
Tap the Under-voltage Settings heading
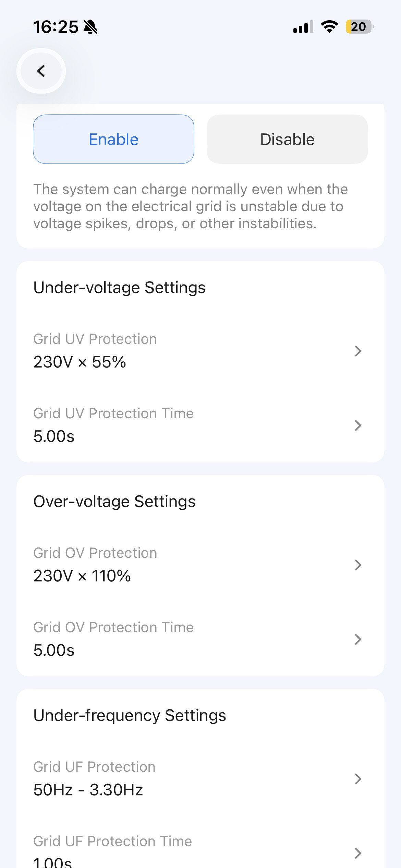coord(119,288)
